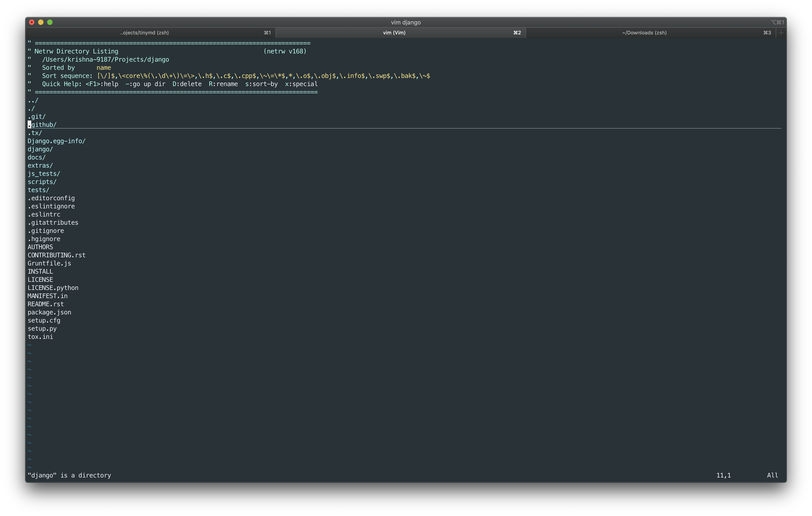Open the ~/Downloads (zsh) tab
The image size is (812, 516).
click(x=650, y=33)
